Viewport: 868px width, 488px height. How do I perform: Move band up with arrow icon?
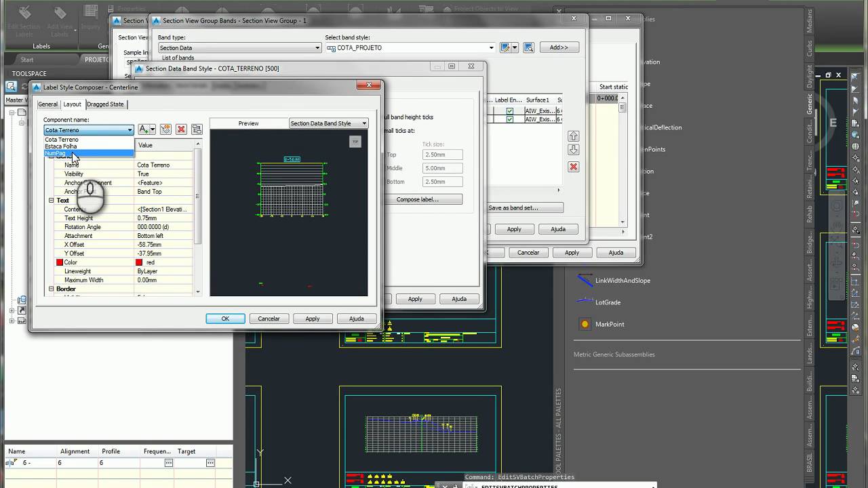coord(574,137)
